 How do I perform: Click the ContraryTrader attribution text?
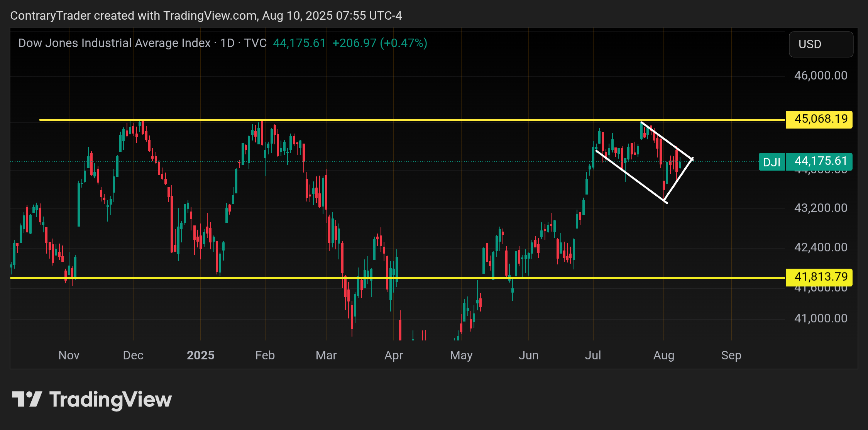tap(206, 16)
